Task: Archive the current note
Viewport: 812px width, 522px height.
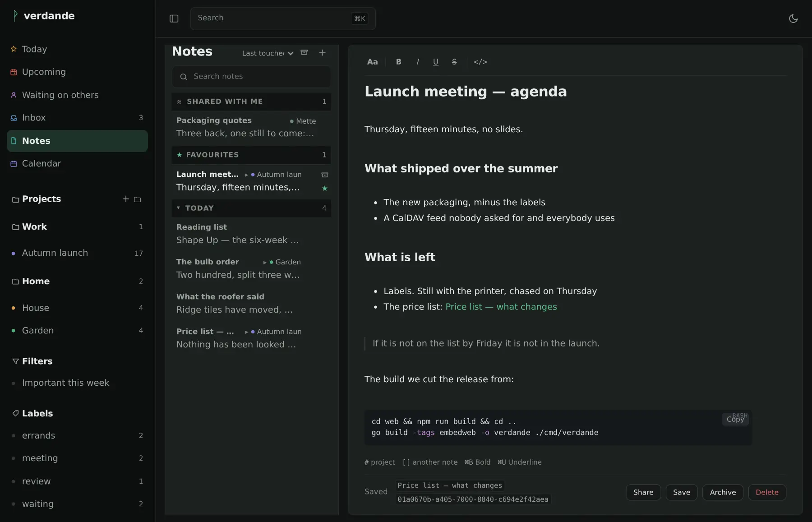Action: click(723, 492)
